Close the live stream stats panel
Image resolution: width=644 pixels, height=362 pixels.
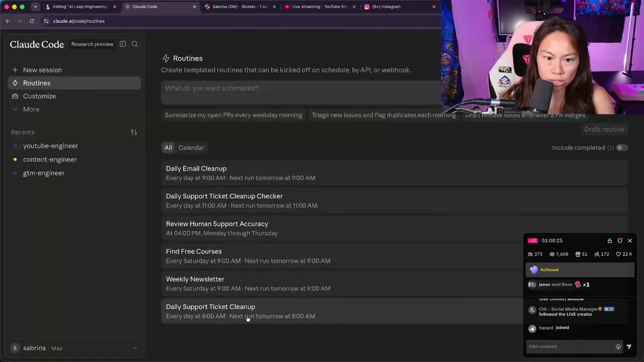(630, 241)
